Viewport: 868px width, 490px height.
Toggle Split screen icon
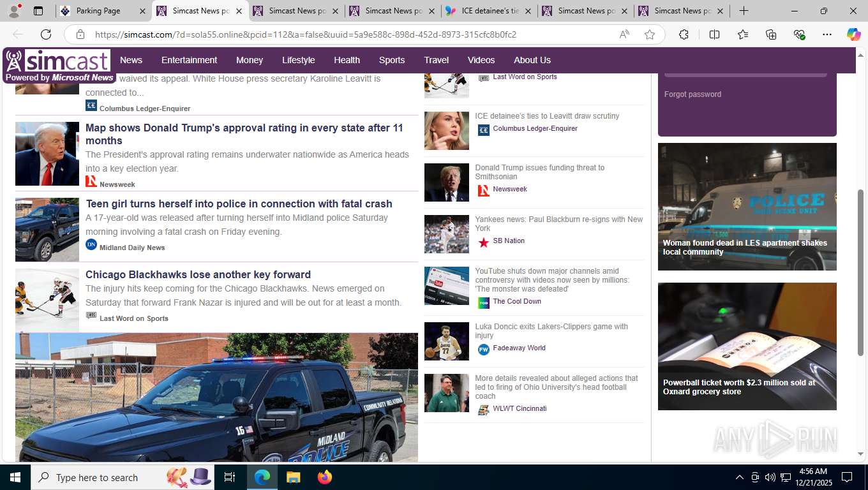coord(714,34)
